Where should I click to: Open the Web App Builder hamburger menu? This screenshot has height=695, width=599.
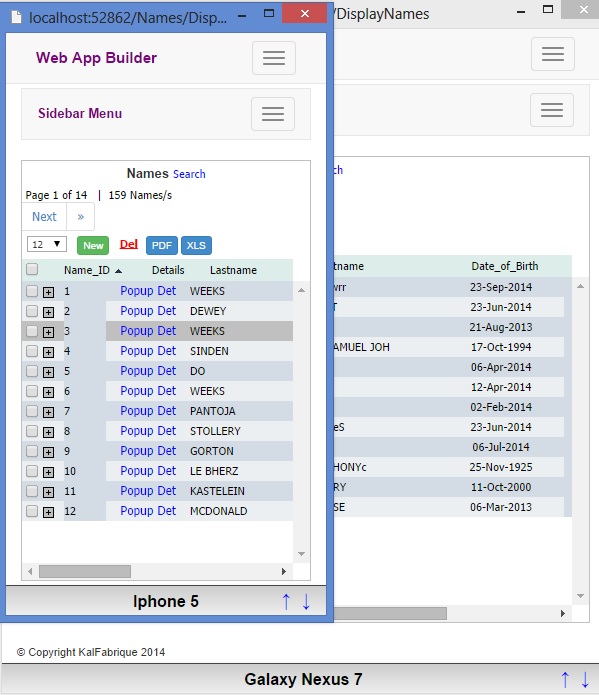[x=274, y=58]
